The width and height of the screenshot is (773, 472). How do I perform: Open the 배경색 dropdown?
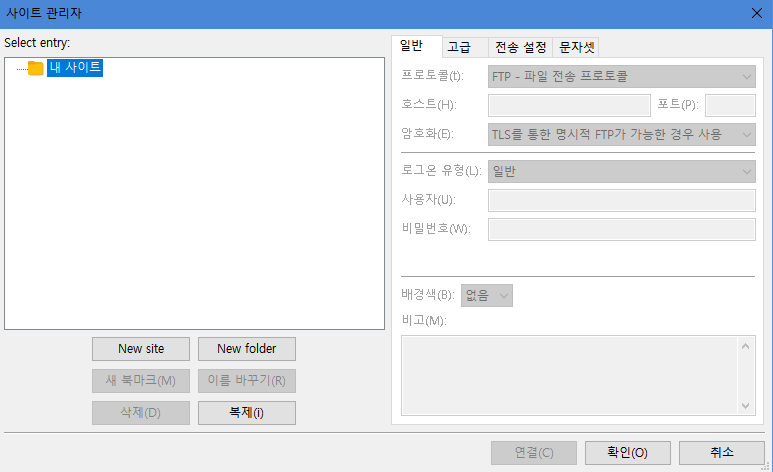click(487, 295)
